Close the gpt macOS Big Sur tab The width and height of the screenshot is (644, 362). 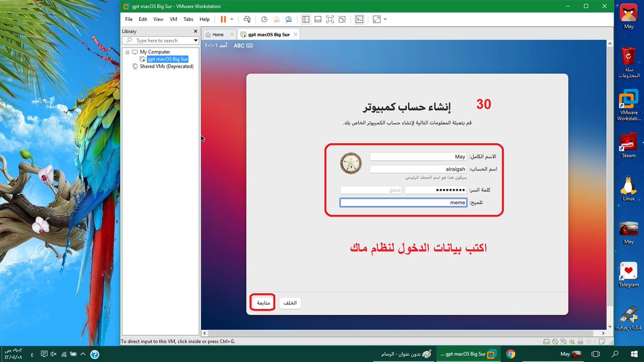(295, 34)
